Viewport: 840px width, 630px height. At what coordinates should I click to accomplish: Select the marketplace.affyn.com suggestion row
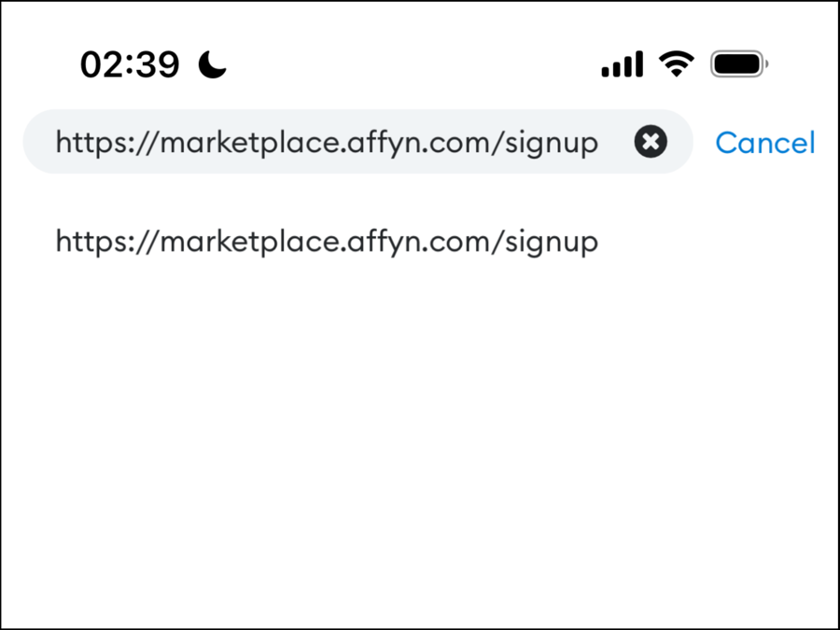327,242
